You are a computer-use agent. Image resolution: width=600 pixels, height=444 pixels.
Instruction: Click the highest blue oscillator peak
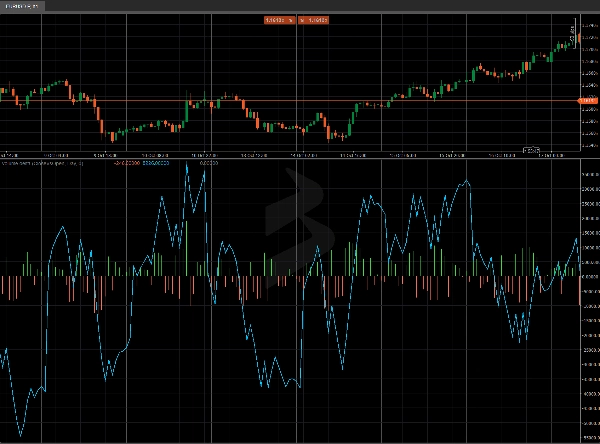(x=187, y=168)
